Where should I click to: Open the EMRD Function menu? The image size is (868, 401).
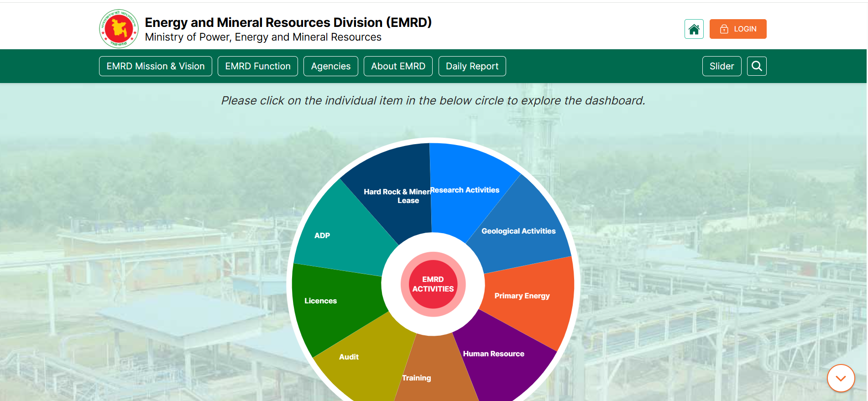tap(258, 66)
